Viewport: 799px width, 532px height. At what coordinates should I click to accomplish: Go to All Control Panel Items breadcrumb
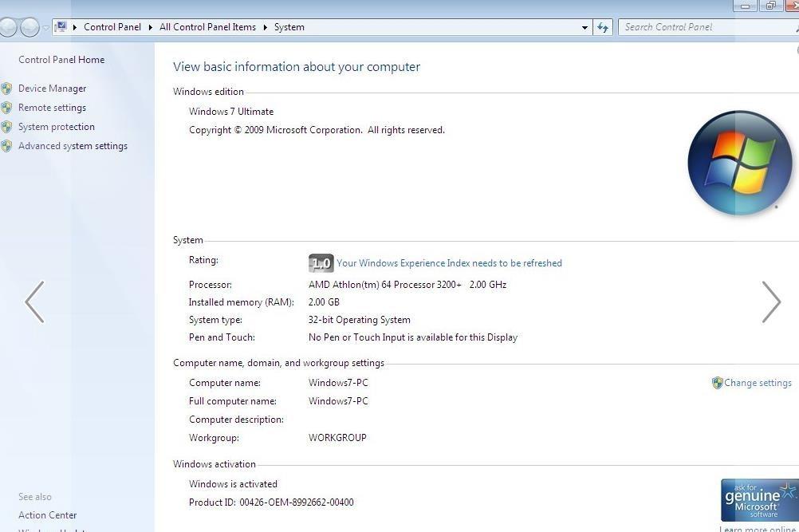click(207, 27)
